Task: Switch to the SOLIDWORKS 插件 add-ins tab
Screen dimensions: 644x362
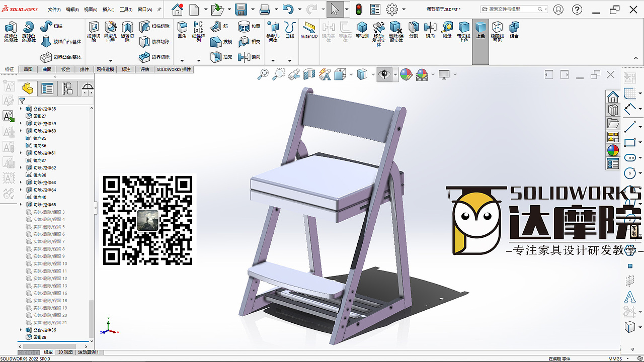Action: coord(174,69)
